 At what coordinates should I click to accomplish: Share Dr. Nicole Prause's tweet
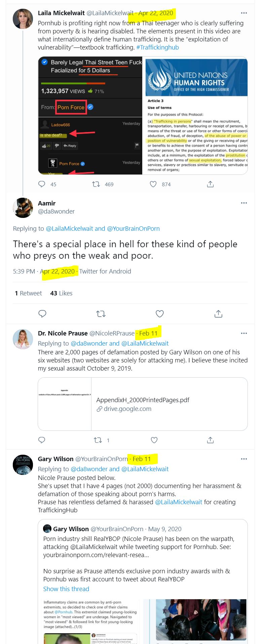pos(210,440)
